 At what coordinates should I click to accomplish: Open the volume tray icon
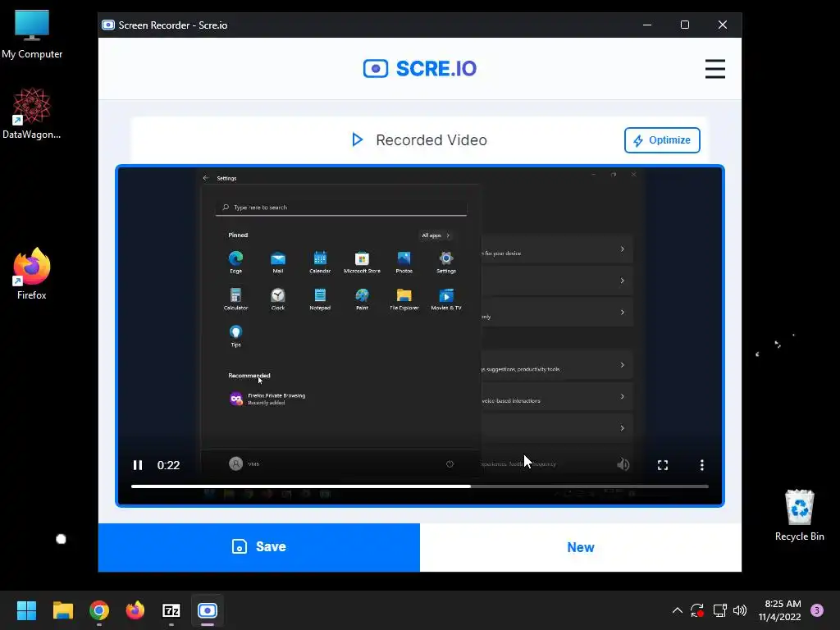[740, 610]
